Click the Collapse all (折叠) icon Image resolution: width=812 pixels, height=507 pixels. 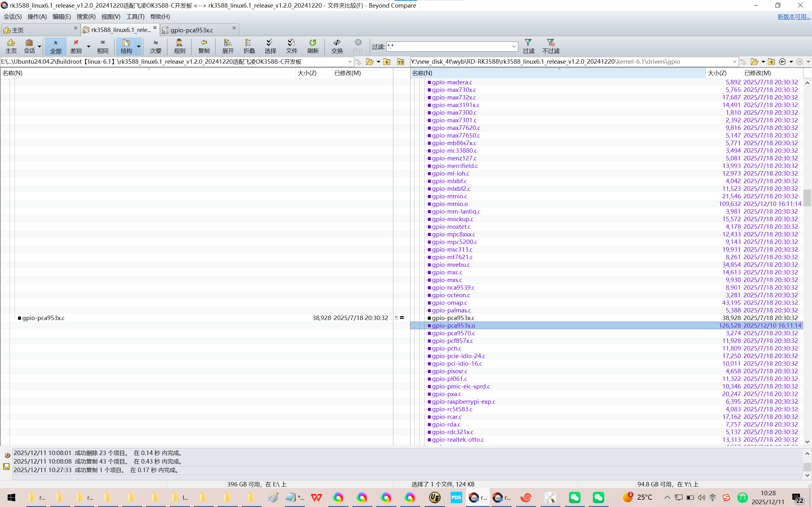tap(249, 46)
